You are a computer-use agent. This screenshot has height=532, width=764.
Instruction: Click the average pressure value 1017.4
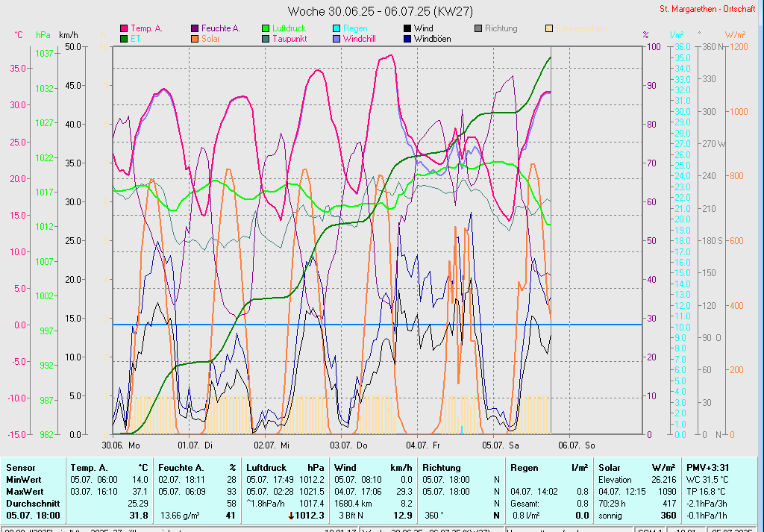click(313, 503)
